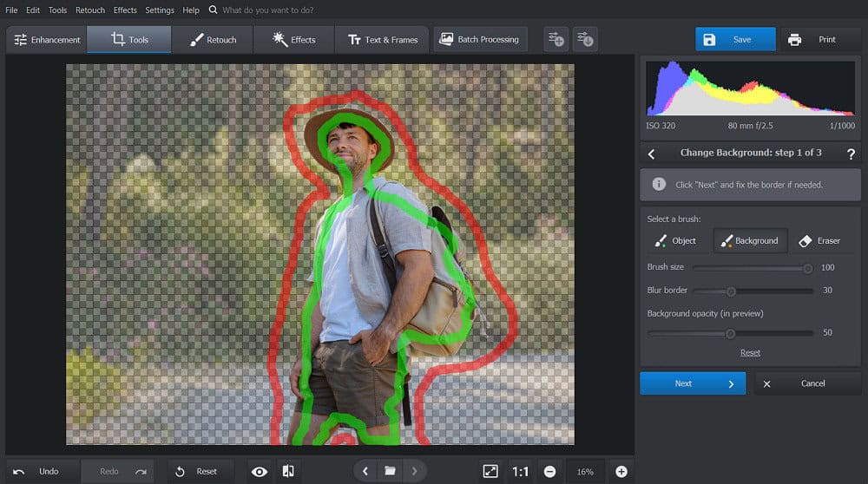Adjust the Background opacity slider
The image size is (868, 484).
coord(731,333)
